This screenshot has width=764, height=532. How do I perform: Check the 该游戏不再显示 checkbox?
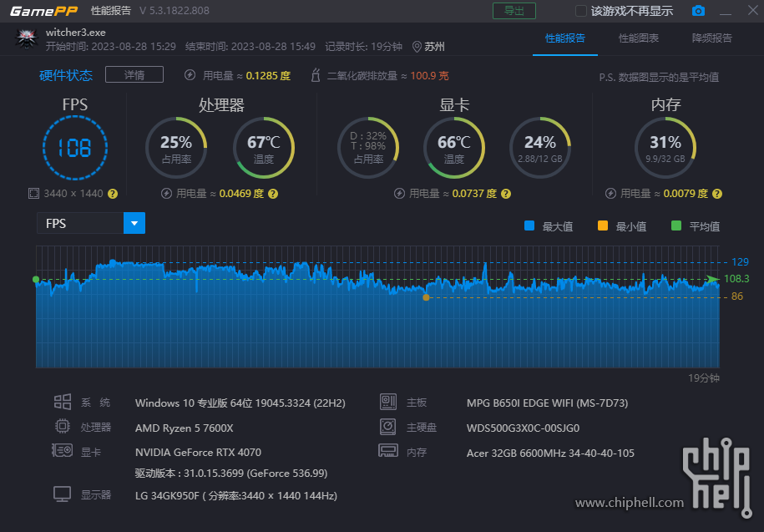click(581, 11)
